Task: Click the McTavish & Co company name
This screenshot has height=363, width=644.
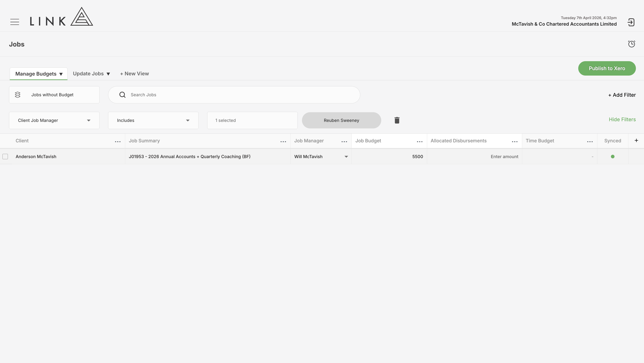Action: coord(564,24)
